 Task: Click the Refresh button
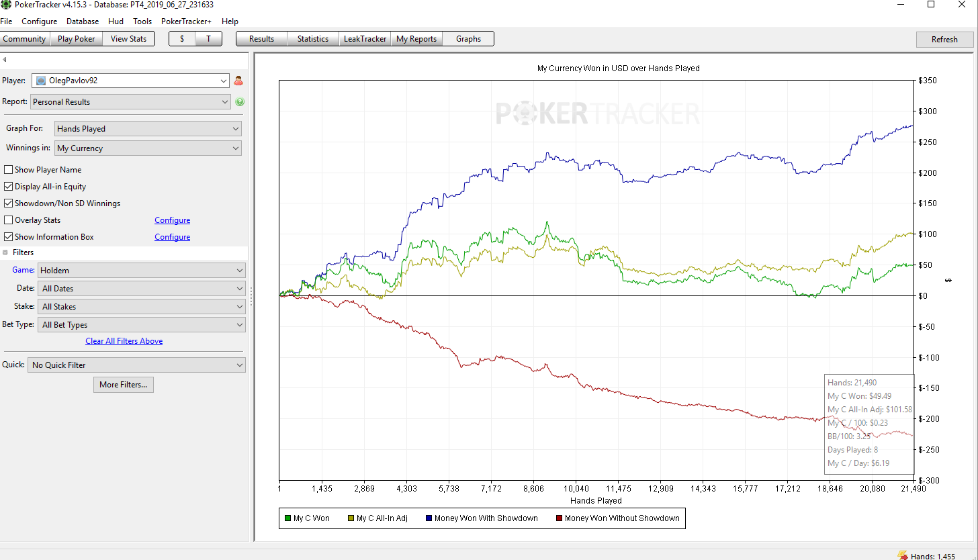coord(944,39)
